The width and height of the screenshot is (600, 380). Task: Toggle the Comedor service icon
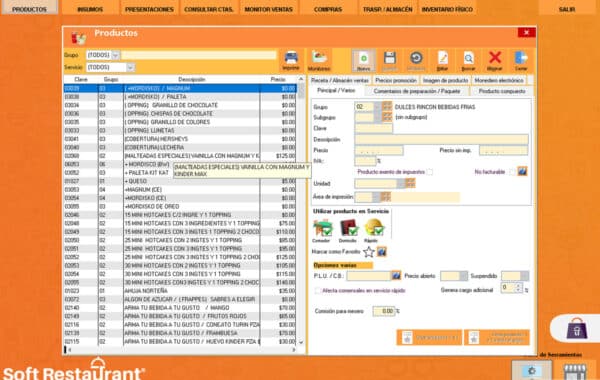(322, 228)
